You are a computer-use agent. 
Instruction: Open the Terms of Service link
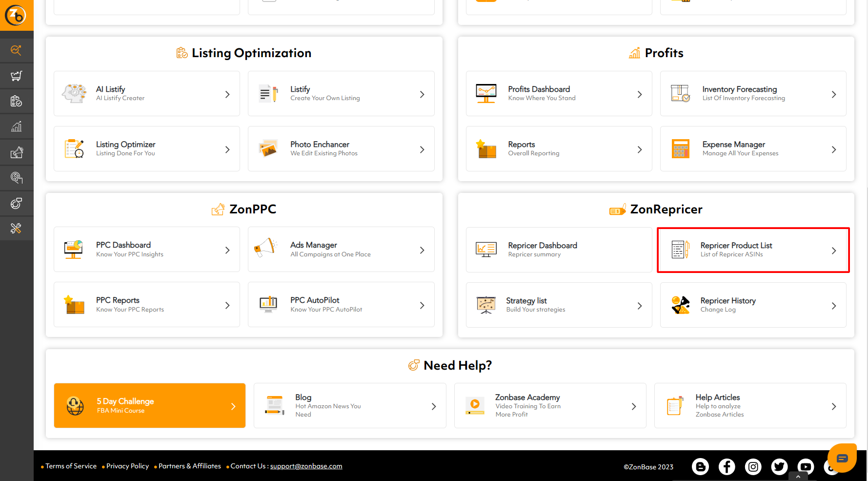[71, 466]
